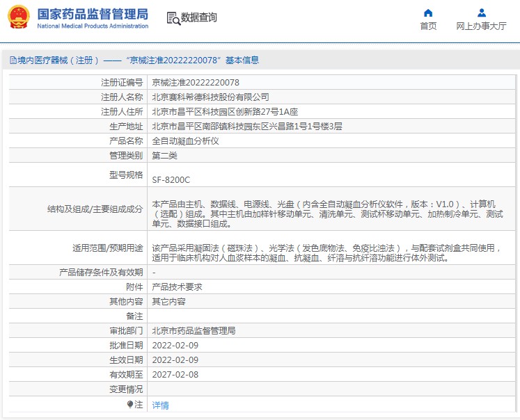Click management class 第二类
Viewport: 520px width, 420px height.
(x=164, y=155)
